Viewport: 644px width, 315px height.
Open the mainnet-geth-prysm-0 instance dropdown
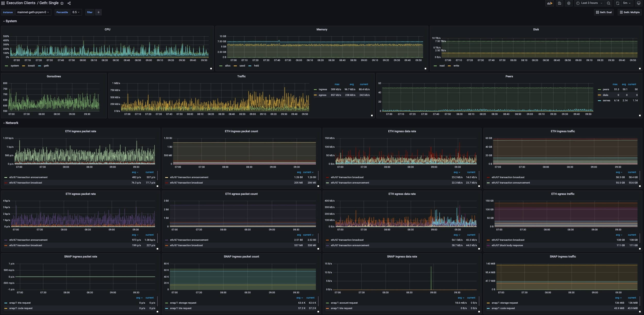tap(33, 12)
